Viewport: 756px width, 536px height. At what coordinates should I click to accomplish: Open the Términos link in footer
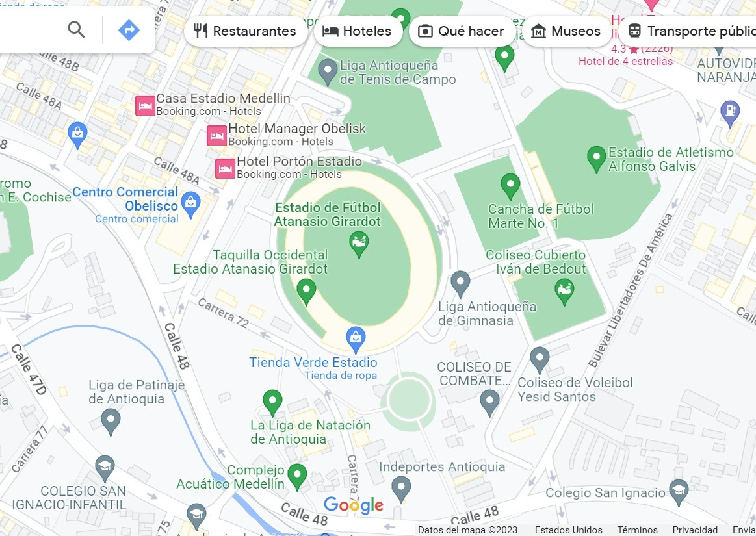tap(638, 530)
